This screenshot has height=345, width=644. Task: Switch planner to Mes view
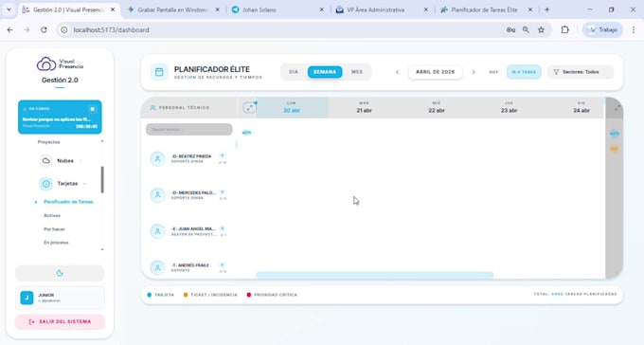click(357, 72)
